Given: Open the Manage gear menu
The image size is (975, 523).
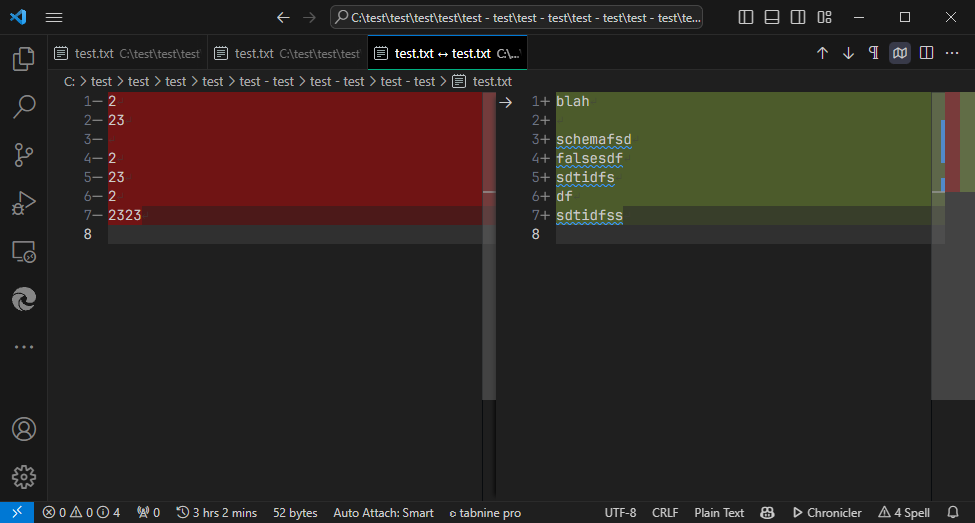Looking at the screenshot, I should coord(24,477).
